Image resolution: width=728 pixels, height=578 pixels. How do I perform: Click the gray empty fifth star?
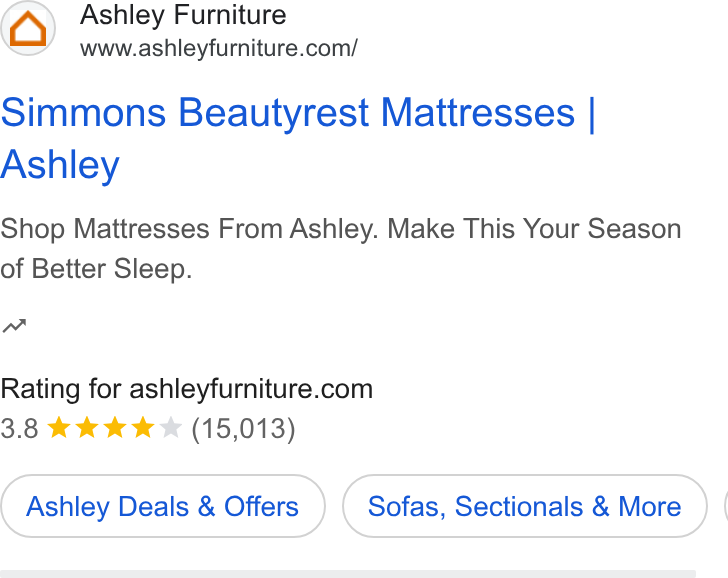coord(170,427)
